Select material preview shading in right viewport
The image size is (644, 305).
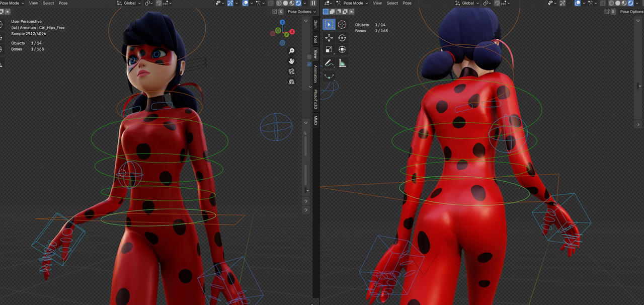pyautogui.click(x=624, y=3)
